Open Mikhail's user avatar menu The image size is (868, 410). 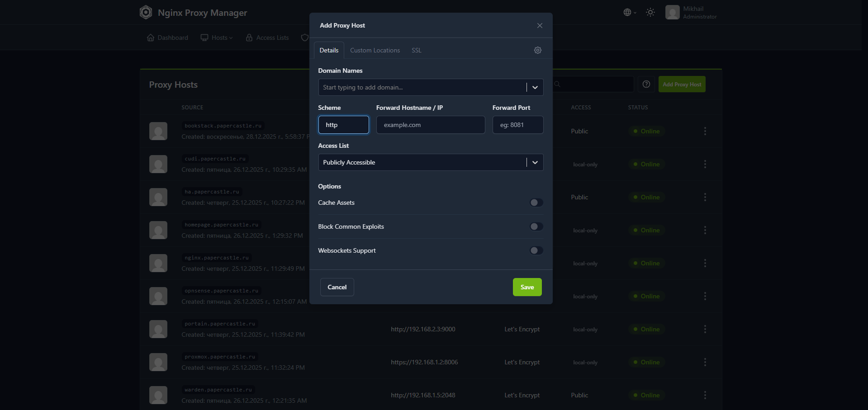click(672, 12)
